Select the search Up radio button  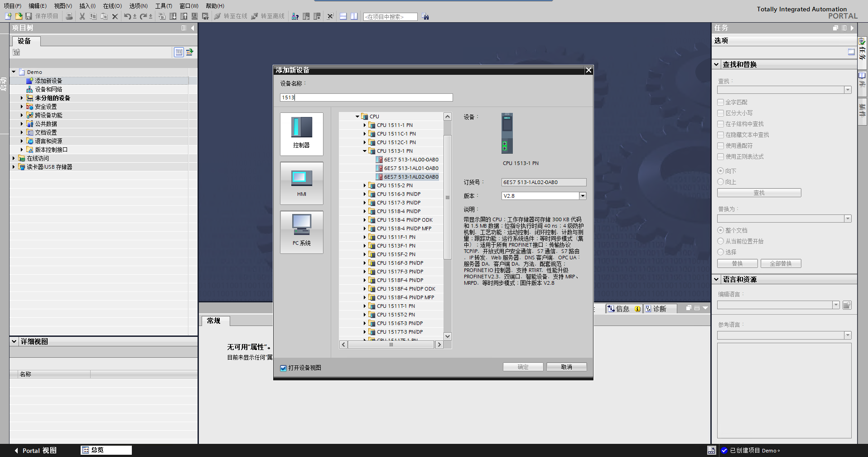tap(720, 182)
